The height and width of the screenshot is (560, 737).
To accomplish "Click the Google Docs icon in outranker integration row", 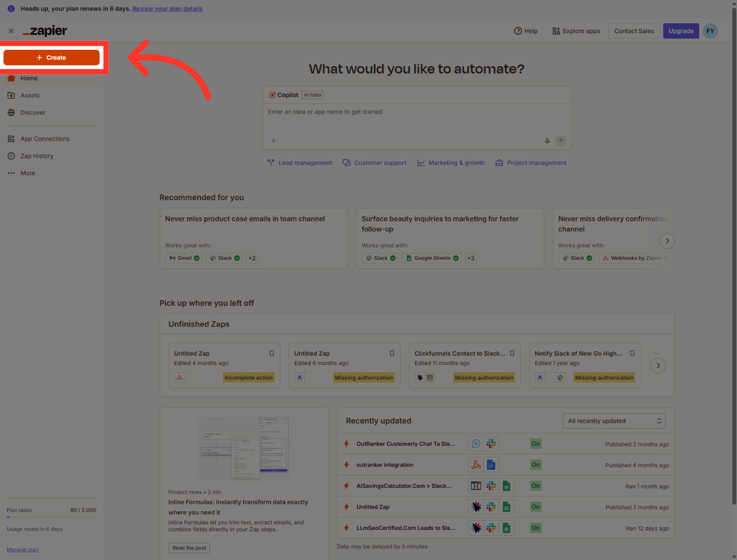I will 491,465.
